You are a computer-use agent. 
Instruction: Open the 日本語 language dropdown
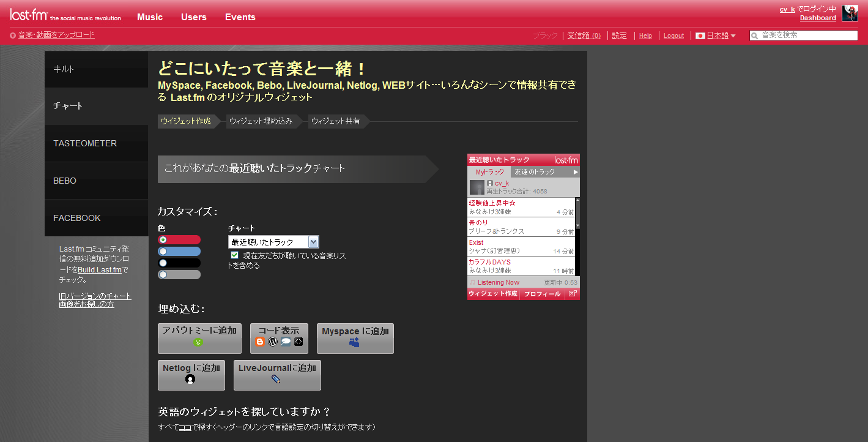click(x=721, y=36)
